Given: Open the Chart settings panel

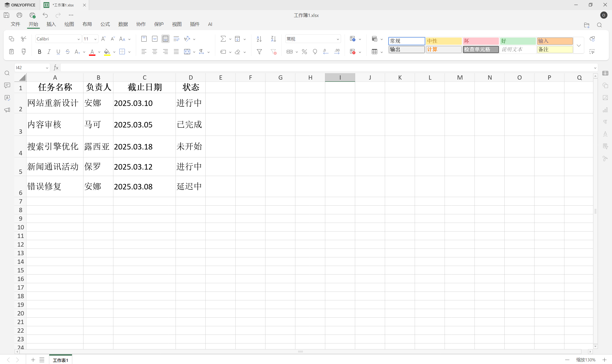Looking at the screenshot, I should click(605, 110).
